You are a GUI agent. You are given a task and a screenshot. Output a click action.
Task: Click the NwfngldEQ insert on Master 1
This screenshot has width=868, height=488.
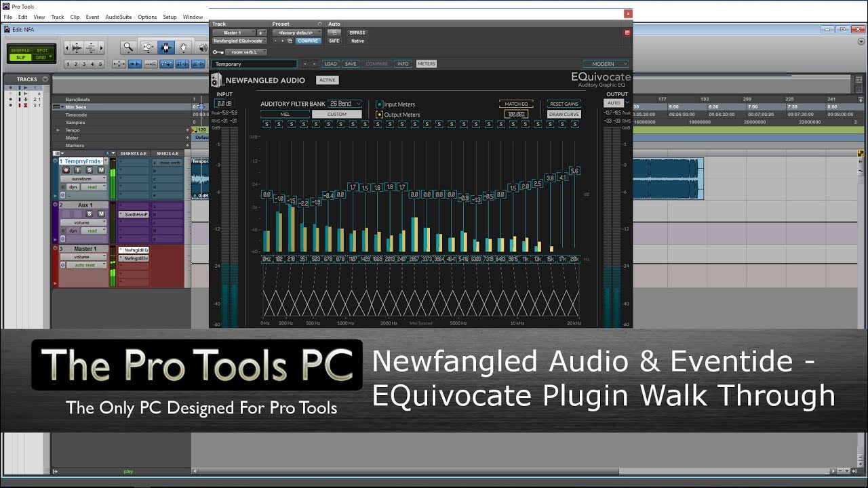coord(134,250)
